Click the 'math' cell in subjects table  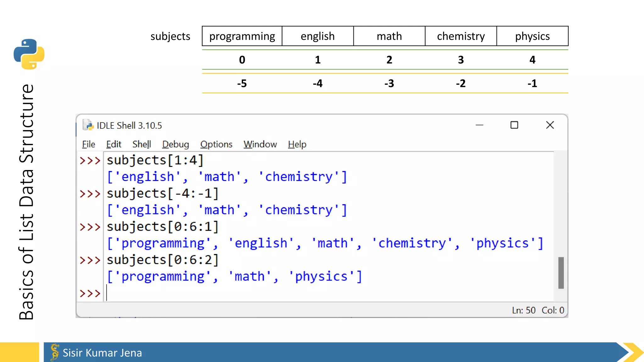(x=389, y=36)
